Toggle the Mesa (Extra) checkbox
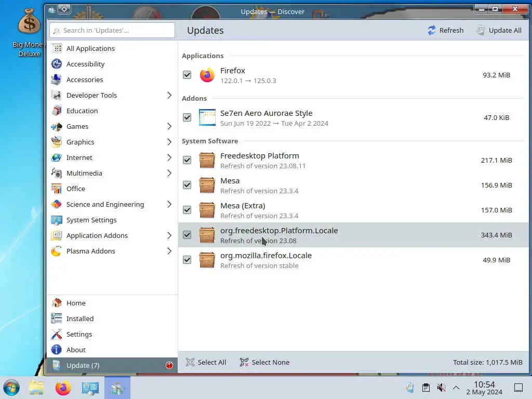The width and height of the screenshot is (532, 399). click(187, 210)
